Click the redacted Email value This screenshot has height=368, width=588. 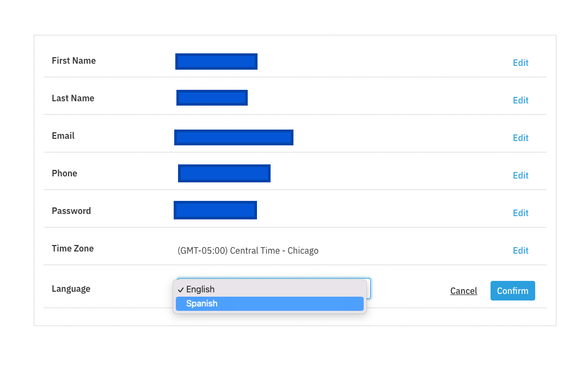coord(234,138)
